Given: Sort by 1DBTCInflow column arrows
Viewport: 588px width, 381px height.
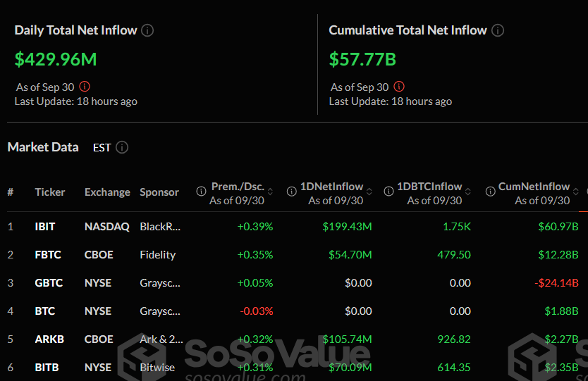Looking at the screenshot, I should click(468, 192).
